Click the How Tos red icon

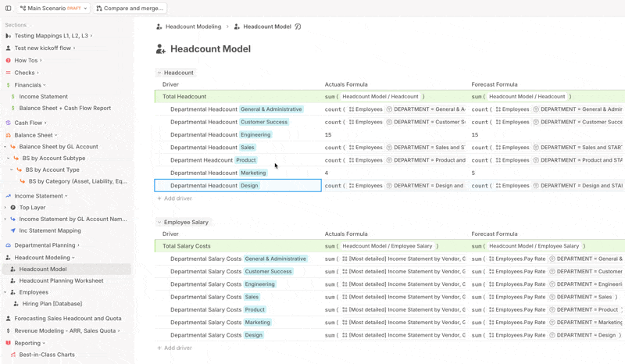8,61
